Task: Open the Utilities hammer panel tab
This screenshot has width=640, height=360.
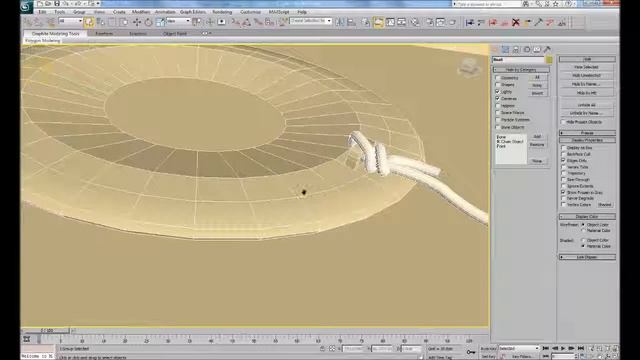Action: click(547, 49)
